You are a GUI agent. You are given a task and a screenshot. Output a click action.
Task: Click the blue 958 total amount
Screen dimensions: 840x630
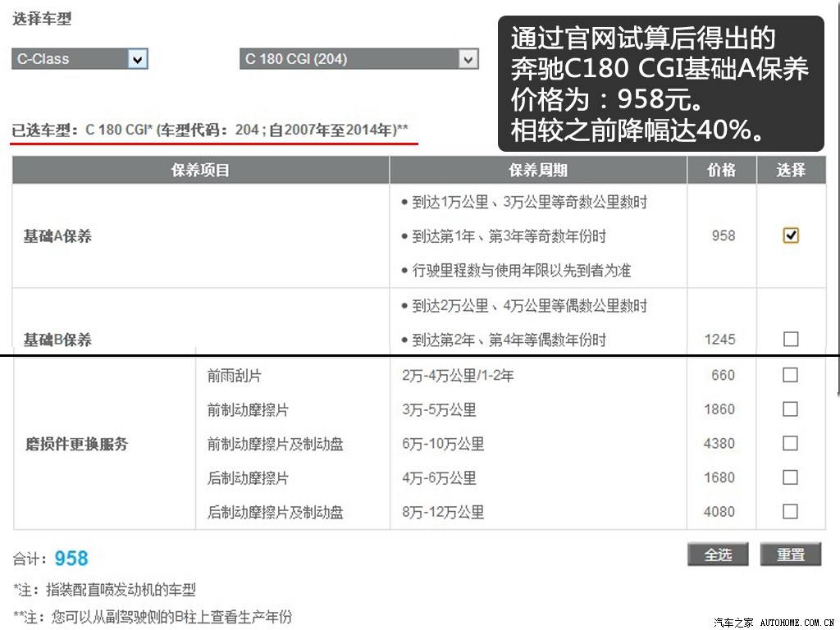(x=71, y=558)
